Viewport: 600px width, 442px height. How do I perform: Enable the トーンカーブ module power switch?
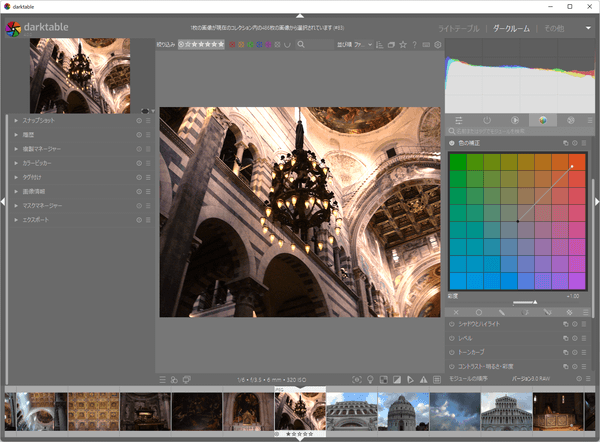coord(452,352)
